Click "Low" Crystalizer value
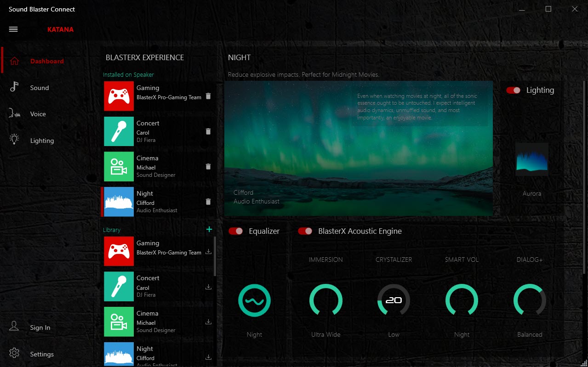The image size is (588, 367). pyautogui.click(x=394, y=334)
